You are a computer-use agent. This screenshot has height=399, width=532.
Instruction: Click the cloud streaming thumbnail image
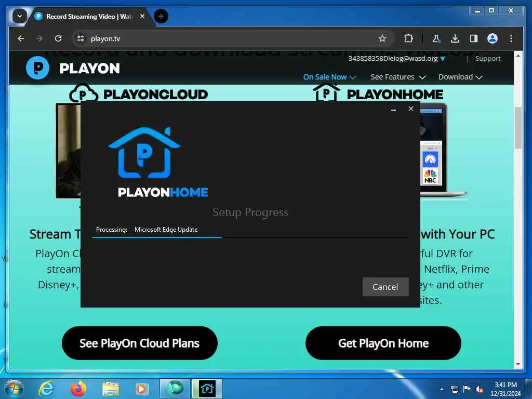tap(68, 151)
